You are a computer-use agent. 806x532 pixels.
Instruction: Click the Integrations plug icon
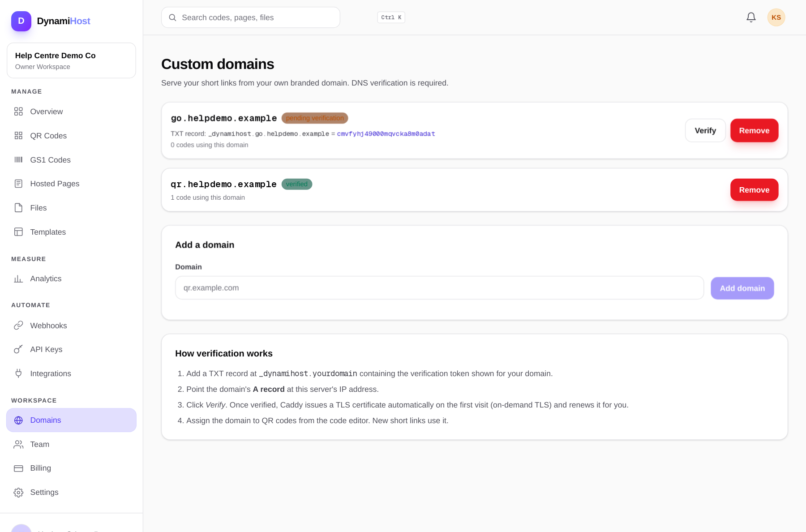(18, 373)
